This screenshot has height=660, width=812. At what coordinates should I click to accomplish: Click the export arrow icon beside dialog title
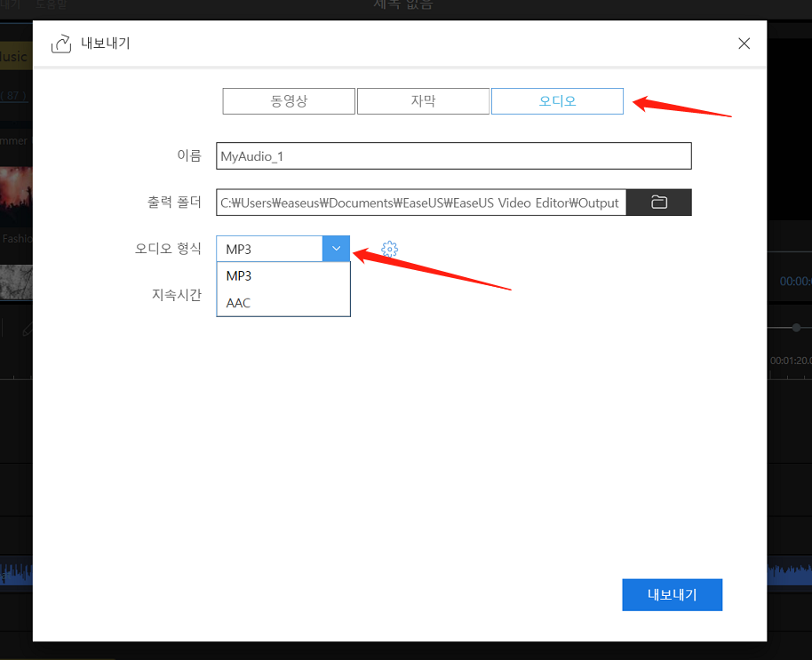(x=61, y=44)
